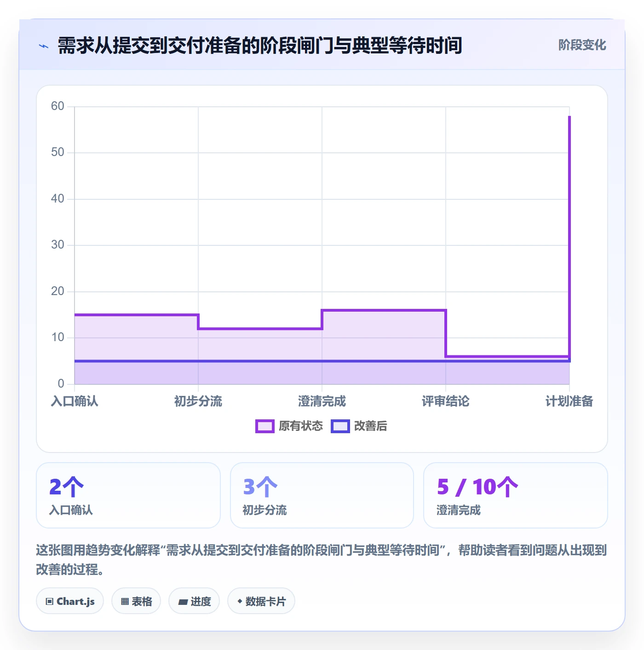Click the 初步分流 x-axis label

pos(198,401)
